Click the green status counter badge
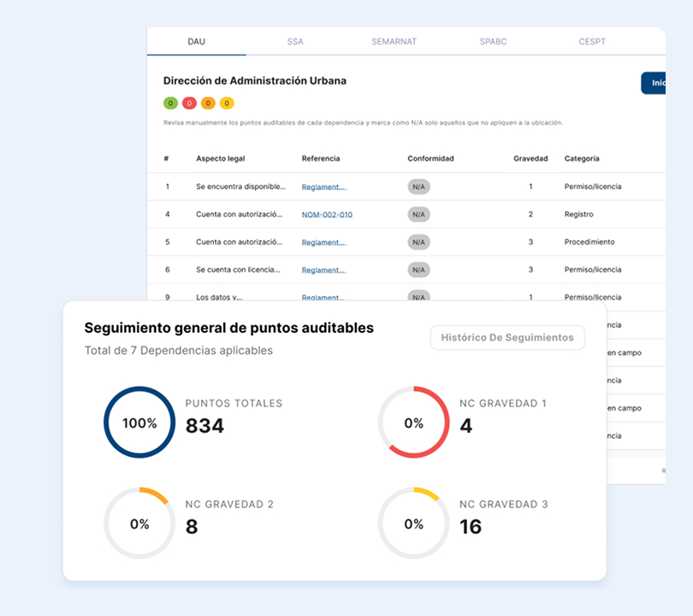The width and height of the screenshot is (693, 616). pos(170,103)
